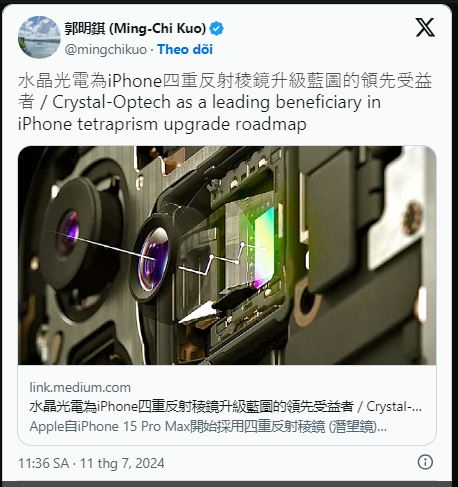
Task: Open the link card title ending "Crystal-..."
Action: click(x=226, y=407)
